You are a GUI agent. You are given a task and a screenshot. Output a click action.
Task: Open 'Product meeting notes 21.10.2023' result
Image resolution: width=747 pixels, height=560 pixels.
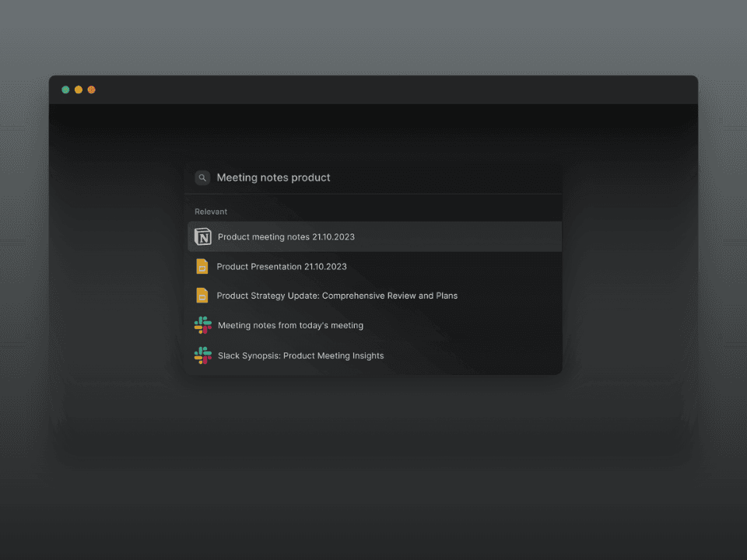pyautogui.click(x=286, y=236)
